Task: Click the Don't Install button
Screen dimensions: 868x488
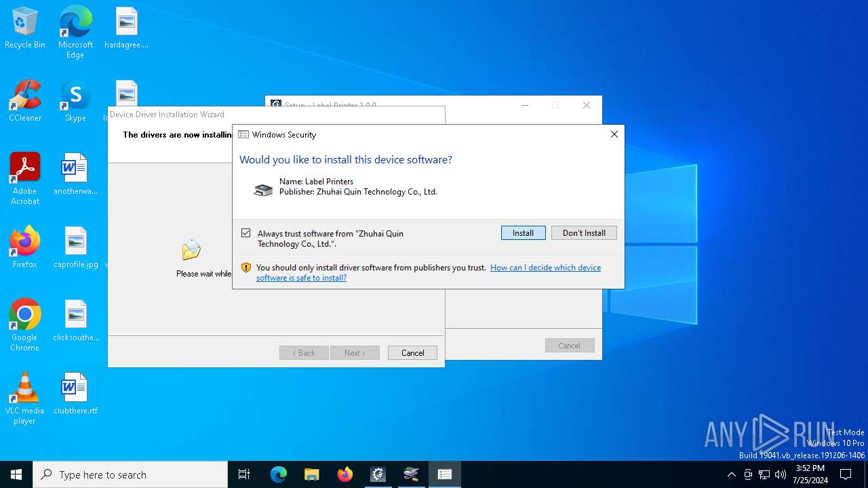Action: click(x=584, y=232)
